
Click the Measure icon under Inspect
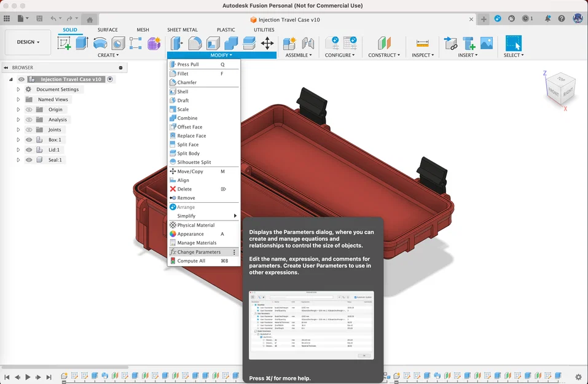click(423, 44)
